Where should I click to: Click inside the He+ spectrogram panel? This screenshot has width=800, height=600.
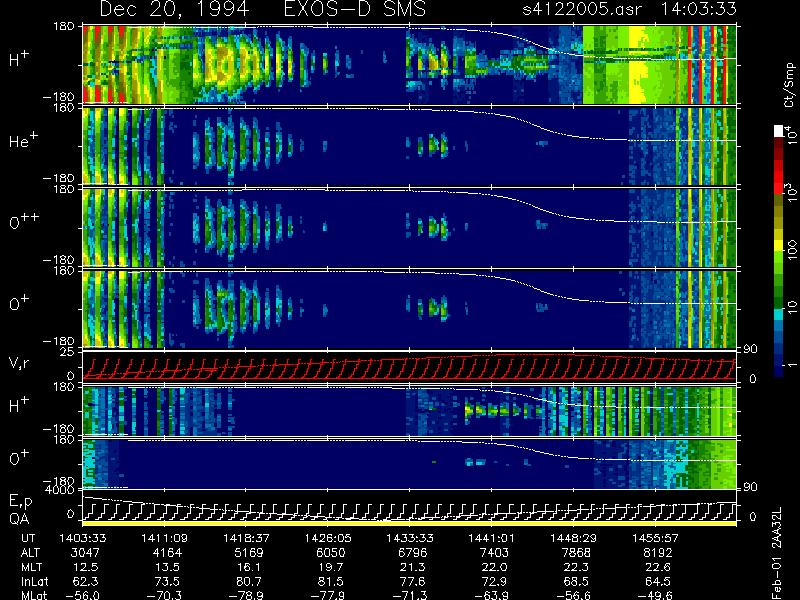click(410, 146)
